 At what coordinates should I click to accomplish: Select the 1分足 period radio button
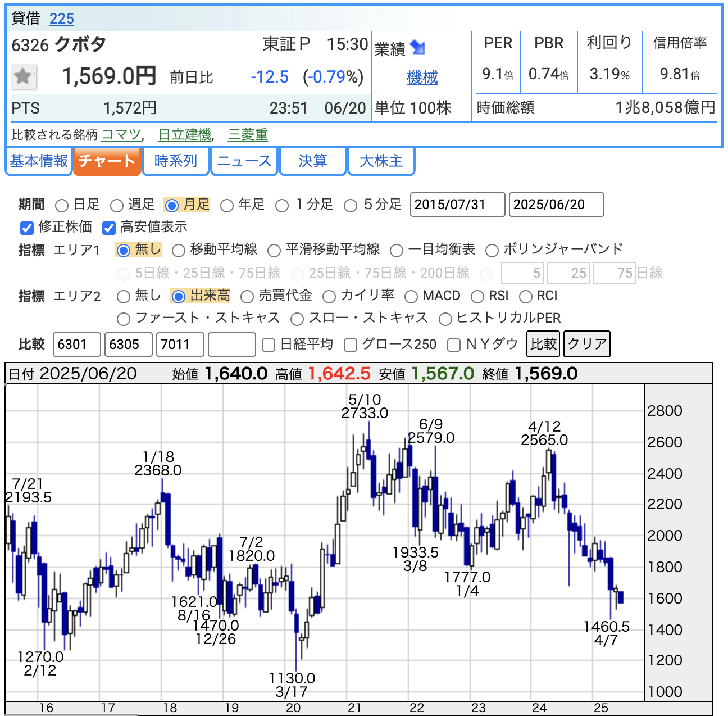282,206
